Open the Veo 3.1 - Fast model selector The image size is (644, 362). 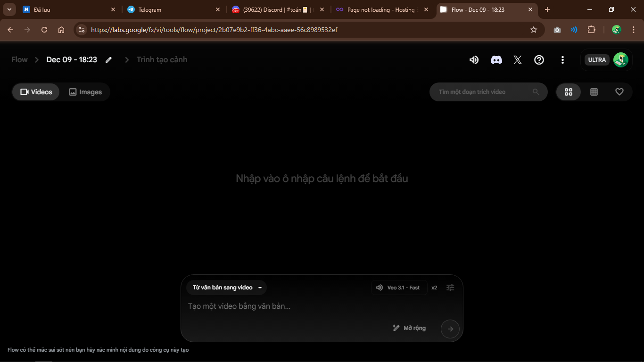398,288
